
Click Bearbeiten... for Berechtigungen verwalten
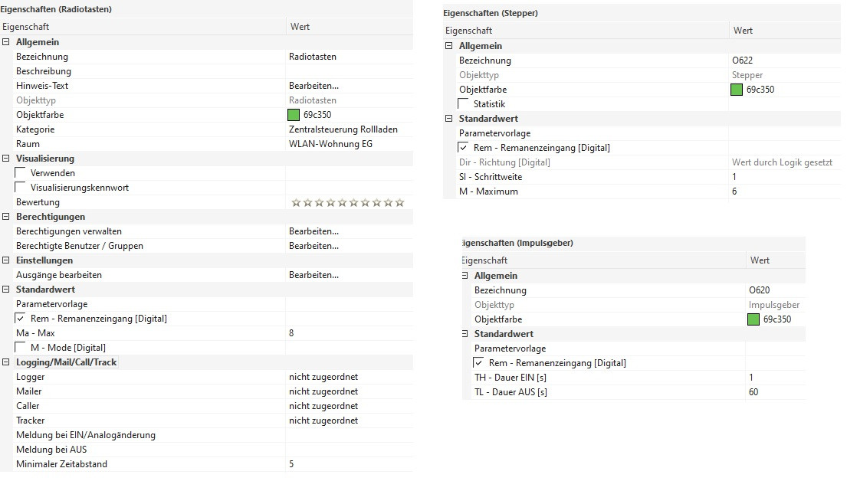pyautogui.click(x=314, y=231)
